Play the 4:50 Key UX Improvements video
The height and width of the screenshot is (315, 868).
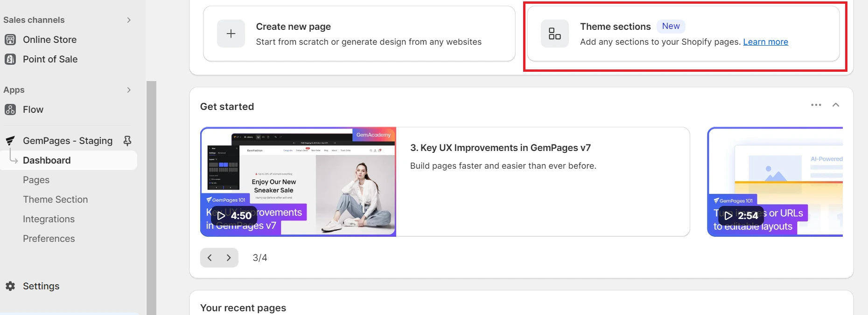(234, 215)
